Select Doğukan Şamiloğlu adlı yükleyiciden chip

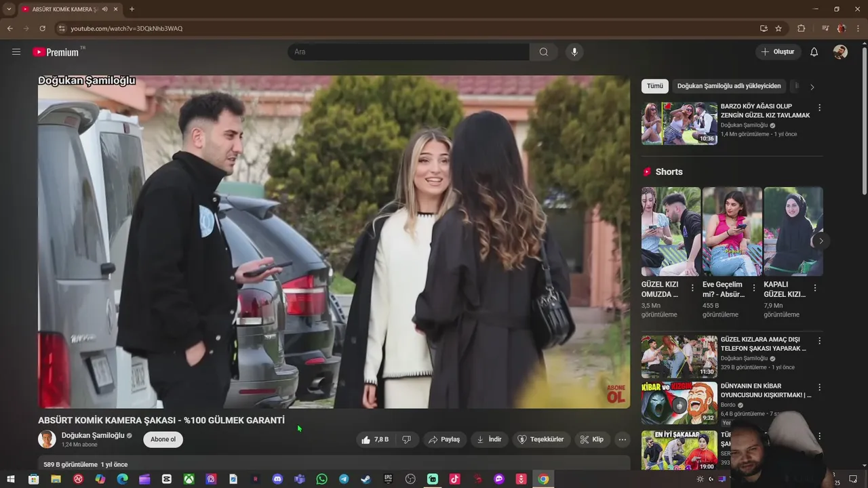[729, 86]
